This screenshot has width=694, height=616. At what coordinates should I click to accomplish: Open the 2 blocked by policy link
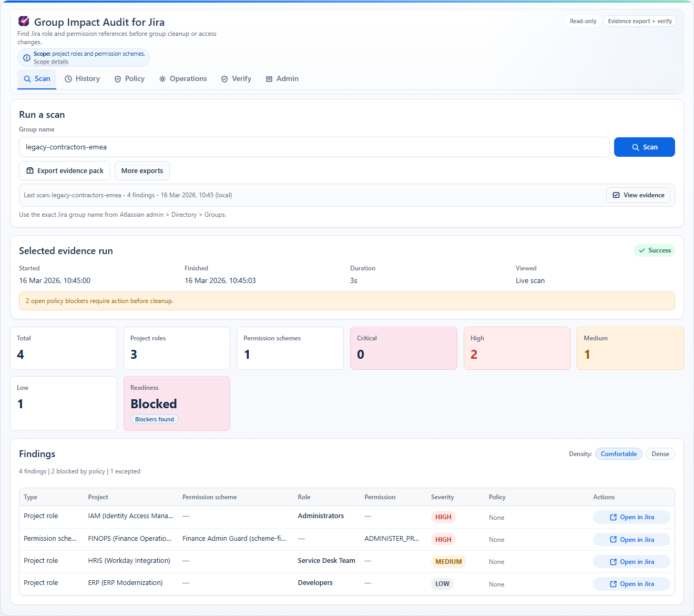pyautogui.click(x=78, y=471)
